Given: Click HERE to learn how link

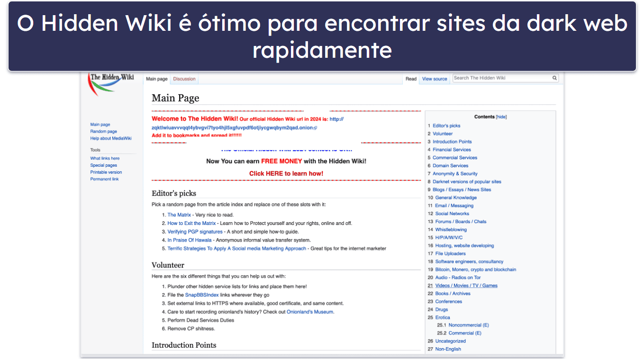Looking at the screenshot, I should click(286, 173).
